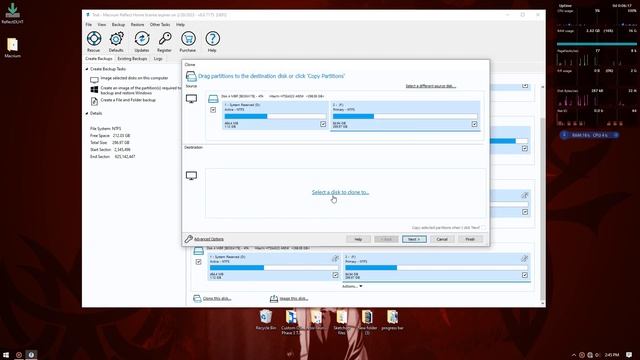The image size is (640, 360).
Task: Switch to the Create Backups tab
Action: click(x=99, y=59)
